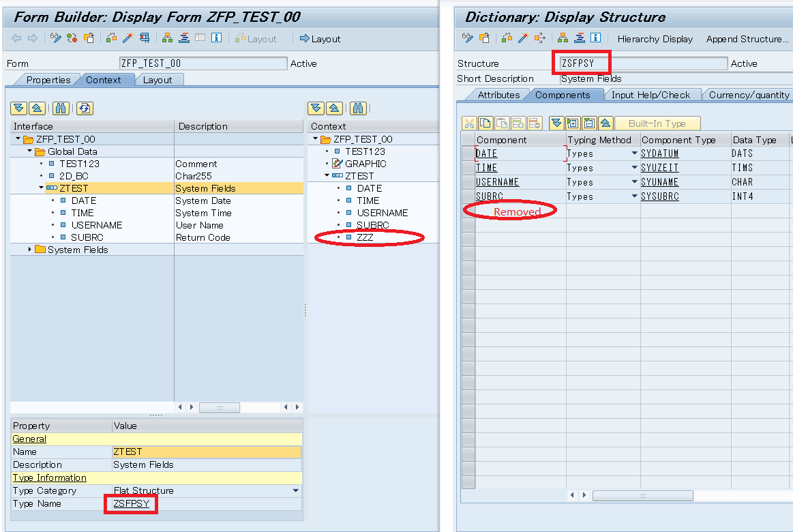Image resolution: width=793 pixels, height=532 pixels.
Task: Click the Form name field ZFP_TEST_00
Action: 203,63
